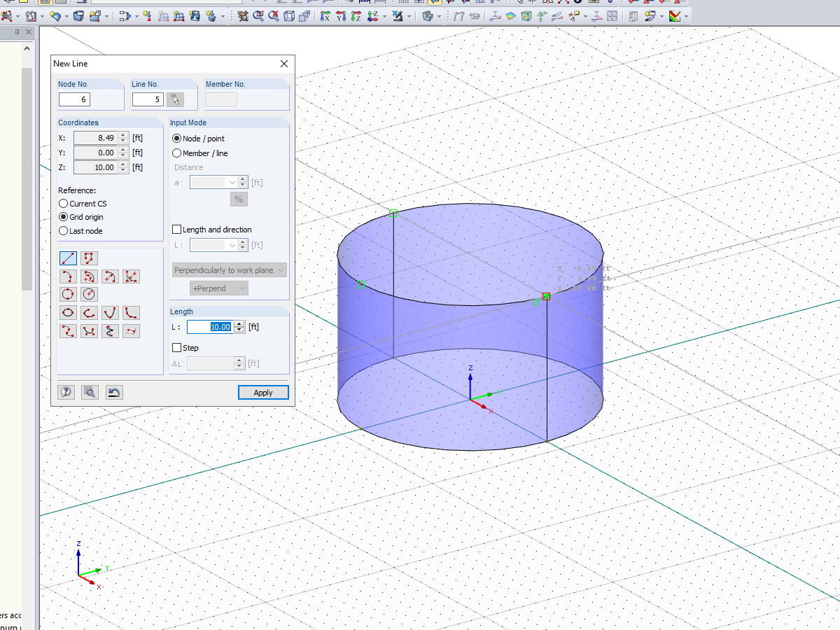
Task: Select the polyline drawing tool
Action: pyautogui.click(x=89, y=258)
